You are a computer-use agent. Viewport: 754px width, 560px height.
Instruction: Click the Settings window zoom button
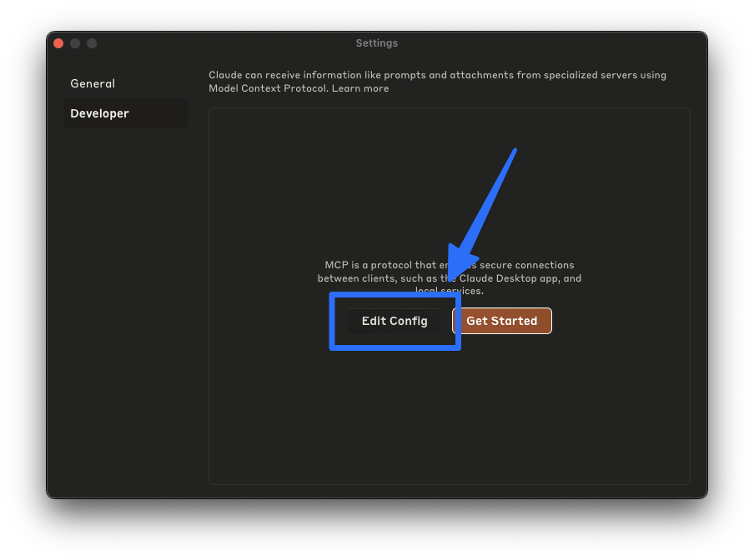pyautogui.click(x=92, y=43)
